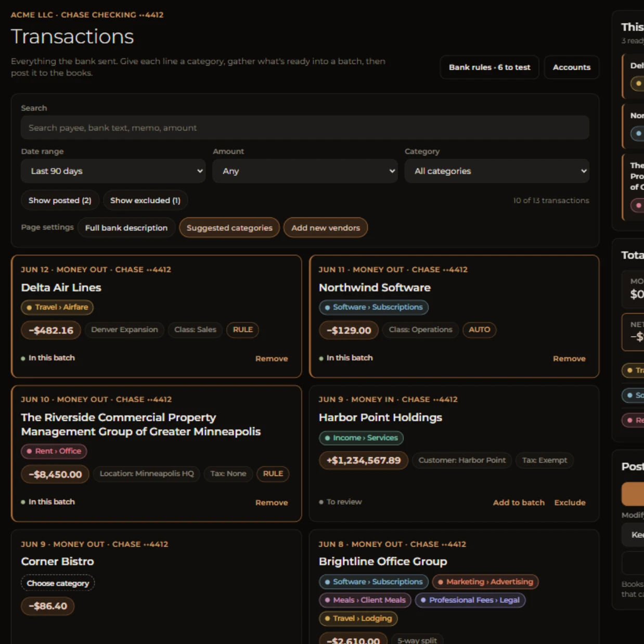
Task: Remove Delta Air Lines from batch
Action: 272,358
